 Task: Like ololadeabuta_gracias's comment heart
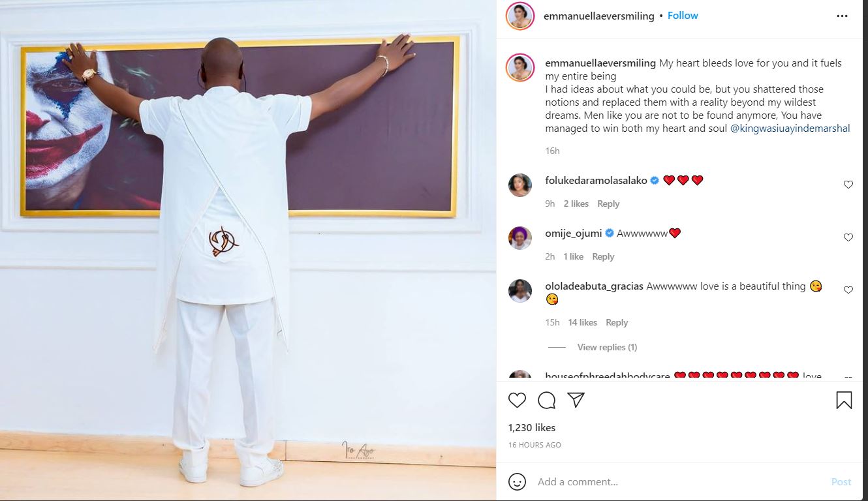pyautogui.click(x=848, y=290)
